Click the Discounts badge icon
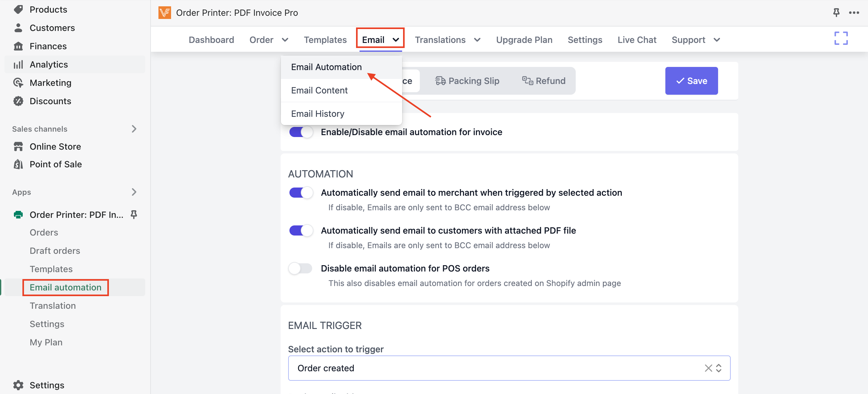Viewport: 868px width, 394px height. pyautogui.click(x=18, y=101)
